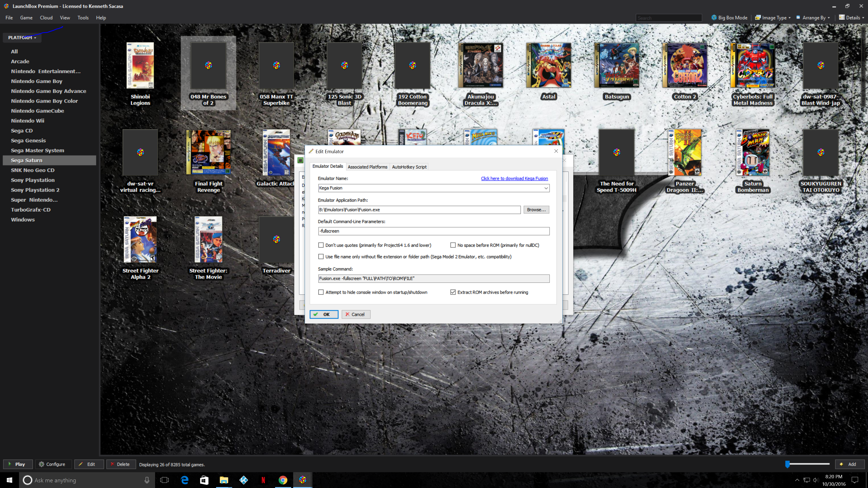Image resolution: width=868 pixels, height=488 pixels.
Task: Expand the Emulator Name dropdown
Action: [546, 188]
